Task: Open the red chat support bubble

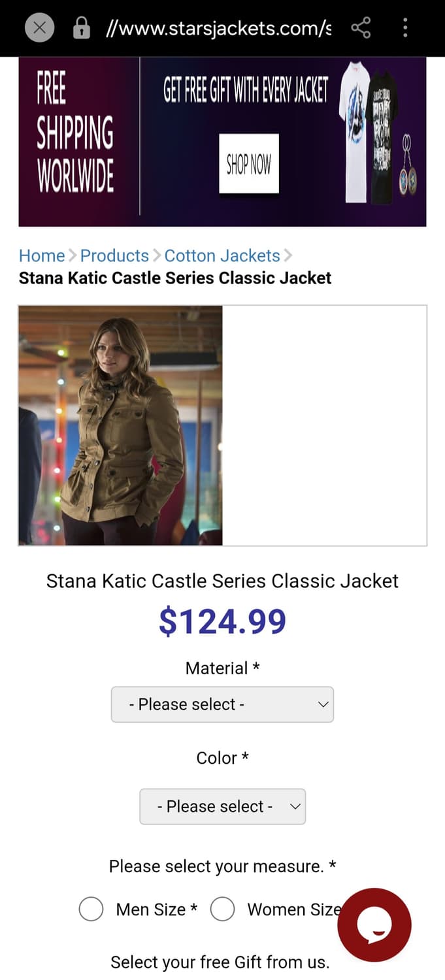Action: click(x=374, y=924)
